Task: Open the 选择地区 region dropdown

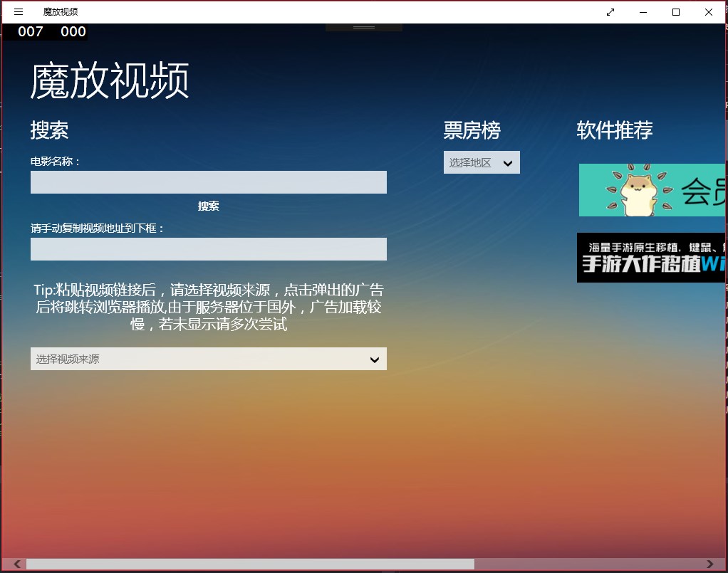Action: pos(482,162)
